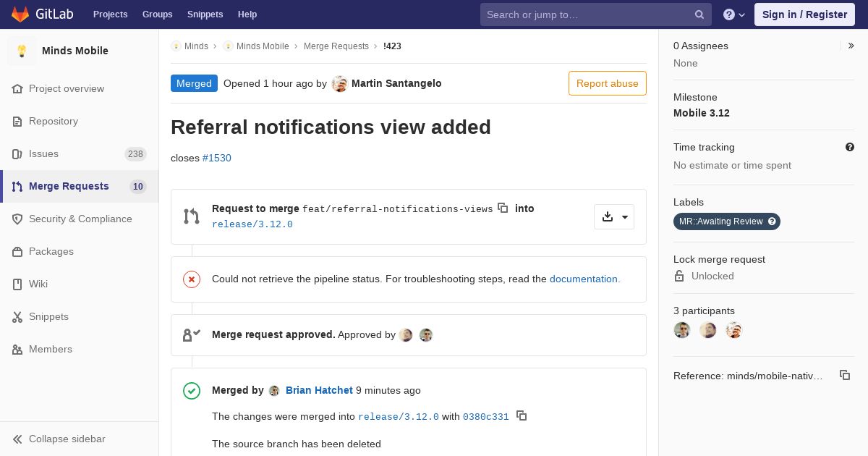Click third participant avatar
Image resolution: width=868 pixels, height=456 pixels.
click(x=734, y=331)
